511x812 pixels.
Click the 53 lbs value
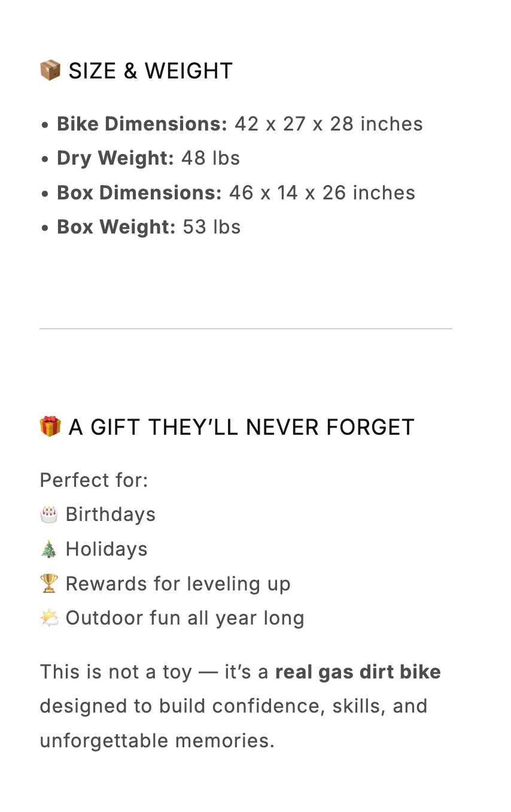tap(211, 227)
